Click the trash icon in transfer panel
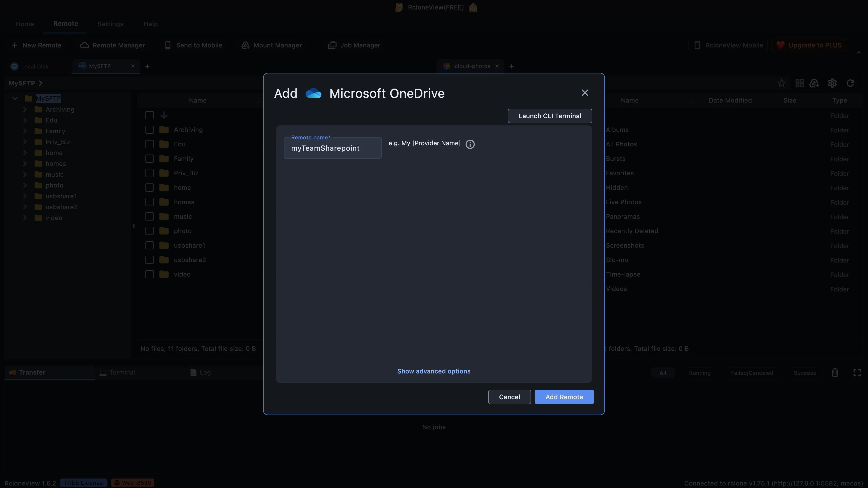 point(835,373)
